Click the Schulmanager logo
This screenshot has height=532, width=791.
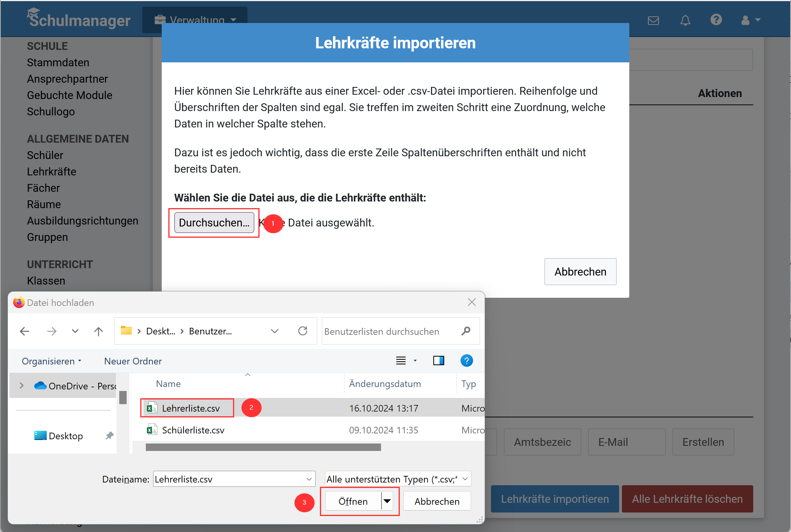pyautogui.click(x=78, y=18)
